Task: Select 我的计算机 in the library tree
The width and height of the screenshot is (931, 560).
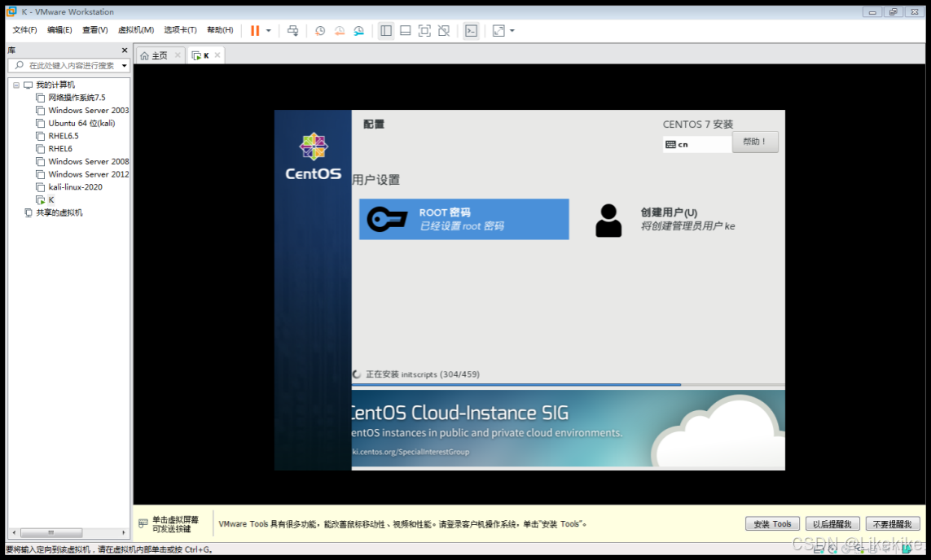Action: coord(55,85)
